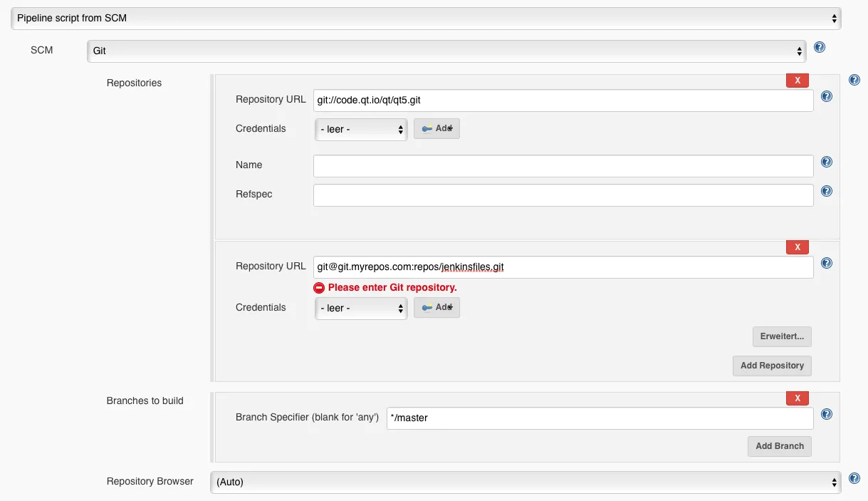Click the Add Branch button
Image resolution: width=868 pixels, height=501 pixels.
click(779, 446)
